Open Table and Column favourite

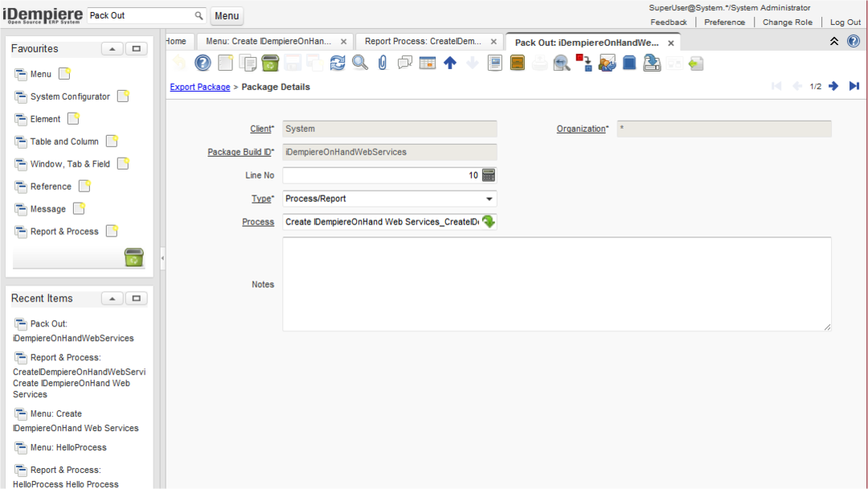point(64,142)
